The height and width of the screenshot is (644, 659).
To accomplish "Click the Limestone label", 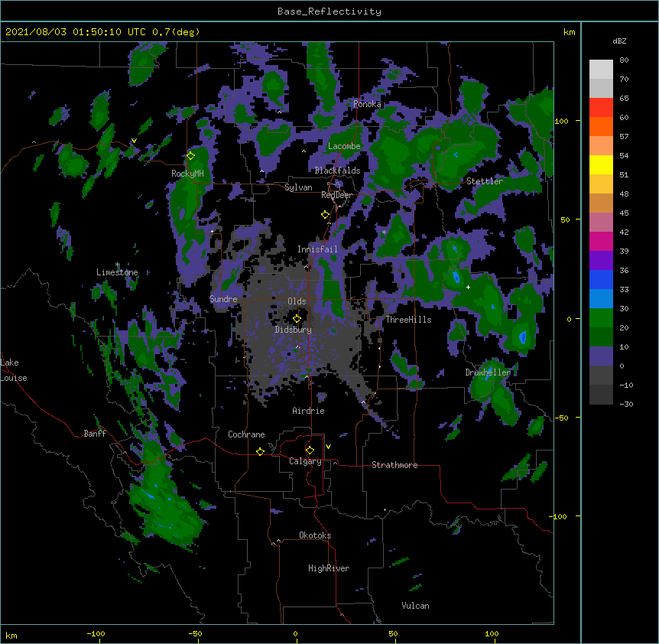I will (117, 272).
